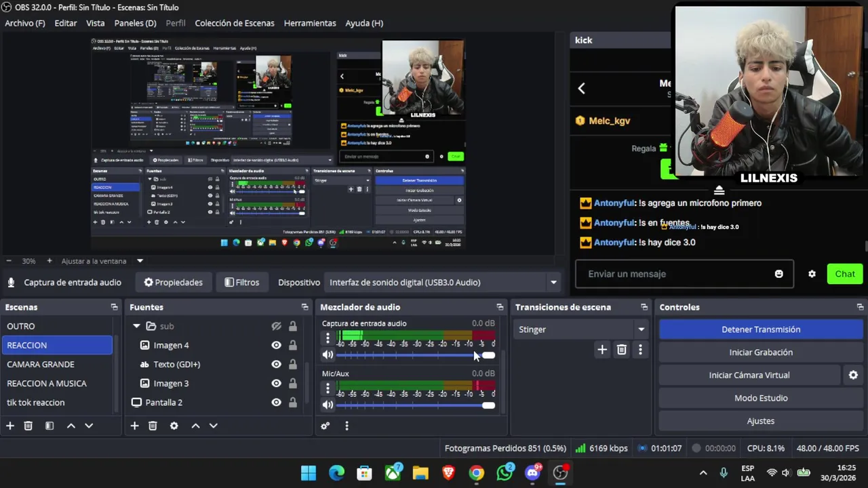Unlock the Imagen 4 source

coord(293,345)
